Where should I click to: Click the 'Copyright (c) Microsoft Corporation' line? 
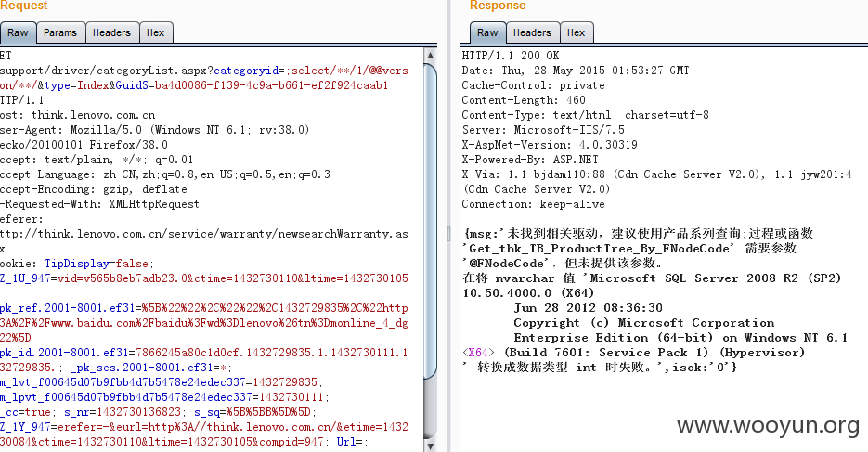click(643, 323)
